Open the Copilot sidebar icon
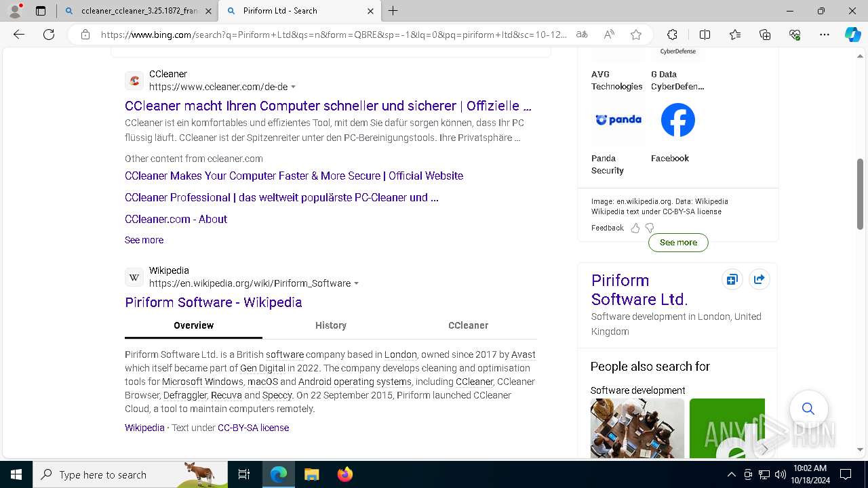The image size is (868, 488). (852, 35)
